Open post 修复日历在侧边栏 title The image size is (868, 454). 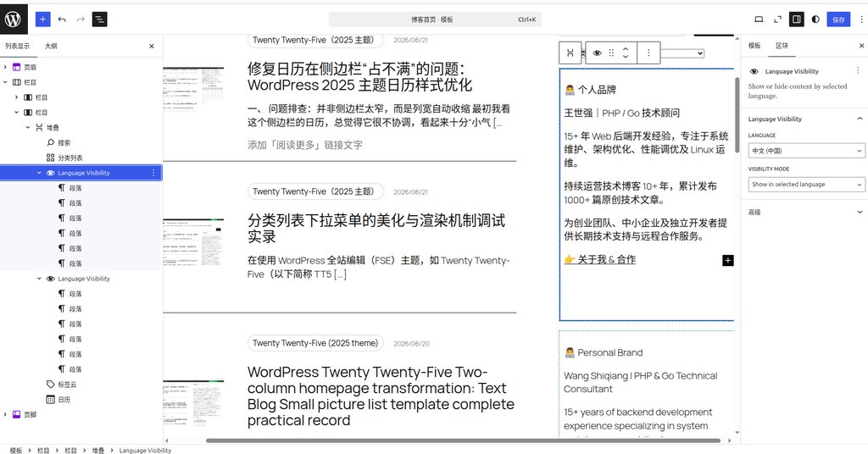click(x=359, y=77)
